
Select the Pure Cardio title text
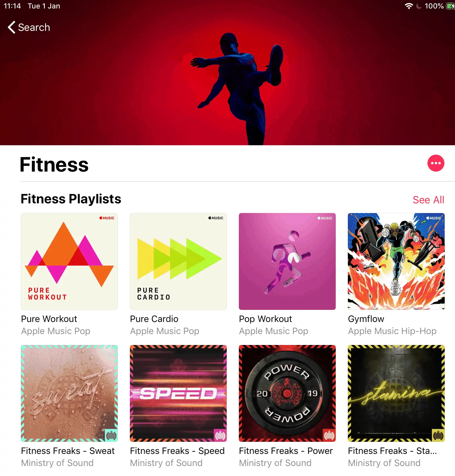click(x=154, y=319)
